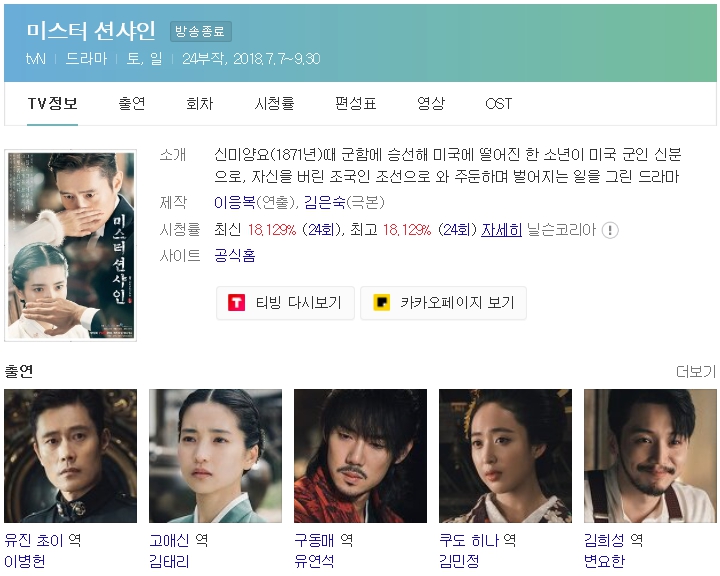Screen dimensions: 720x576
Task: Switch to the 회차 tab
Action: point(200,104)
